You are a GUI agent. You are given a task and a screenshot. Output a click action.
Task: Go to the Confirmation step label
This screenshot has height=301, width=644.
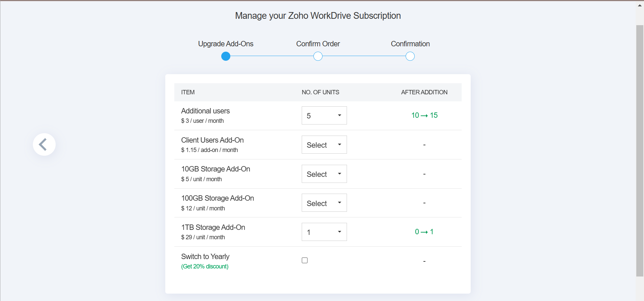click(x=410, y=44)
